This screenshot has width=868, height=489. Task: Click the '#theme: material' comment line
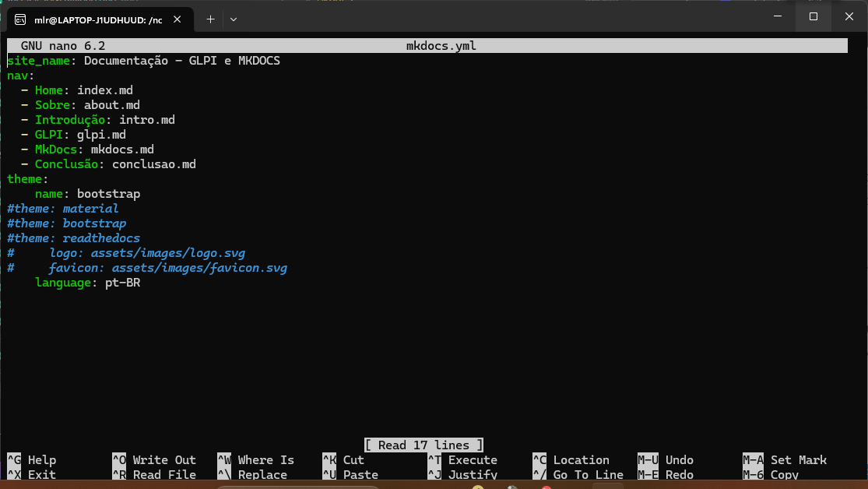[x=62, y=209]
